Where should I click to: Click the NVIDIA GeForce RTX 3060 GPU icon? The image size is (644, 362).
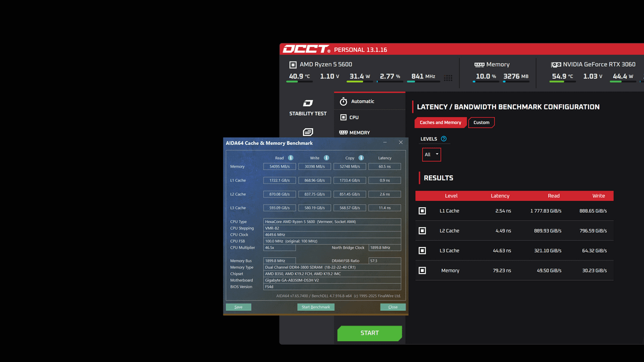[556, 64]
